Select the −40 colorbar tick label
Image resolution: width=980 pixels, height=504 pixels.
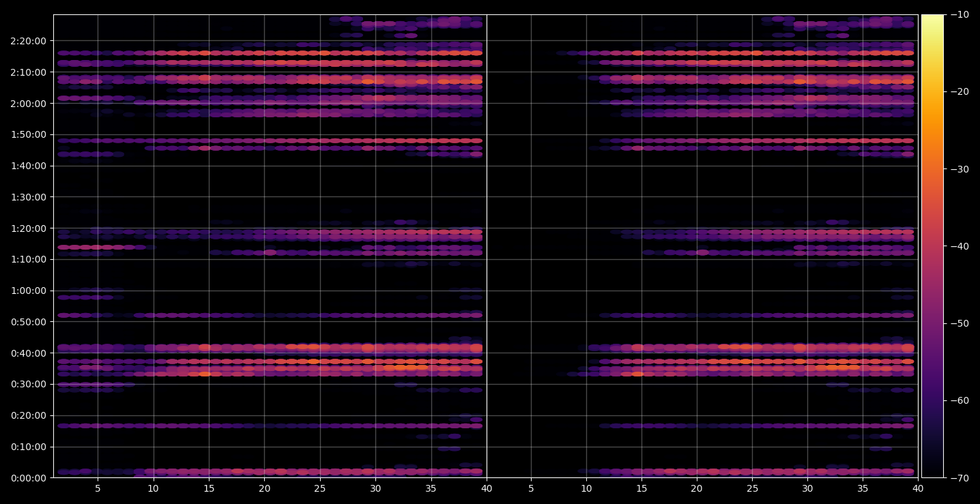coord(960,246)
